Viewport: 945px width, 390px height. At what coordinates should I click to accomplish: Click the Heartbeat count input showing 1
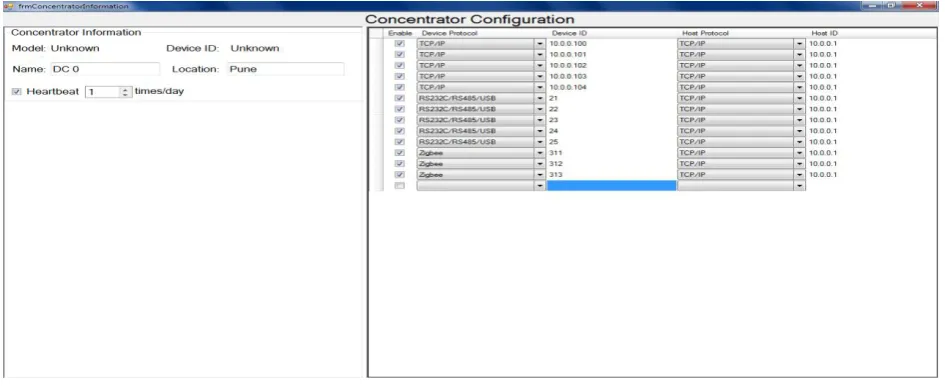click(102, 92)
